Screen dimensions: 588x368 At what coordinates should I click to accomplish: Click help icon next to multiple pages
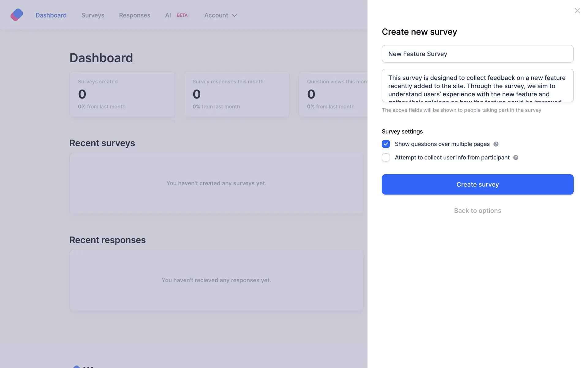[496, 144]
